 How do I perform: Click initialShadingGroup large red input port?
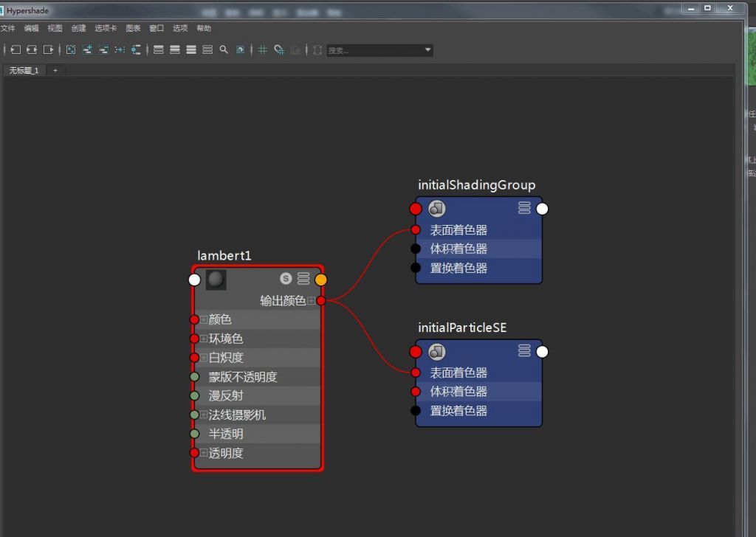416,209
